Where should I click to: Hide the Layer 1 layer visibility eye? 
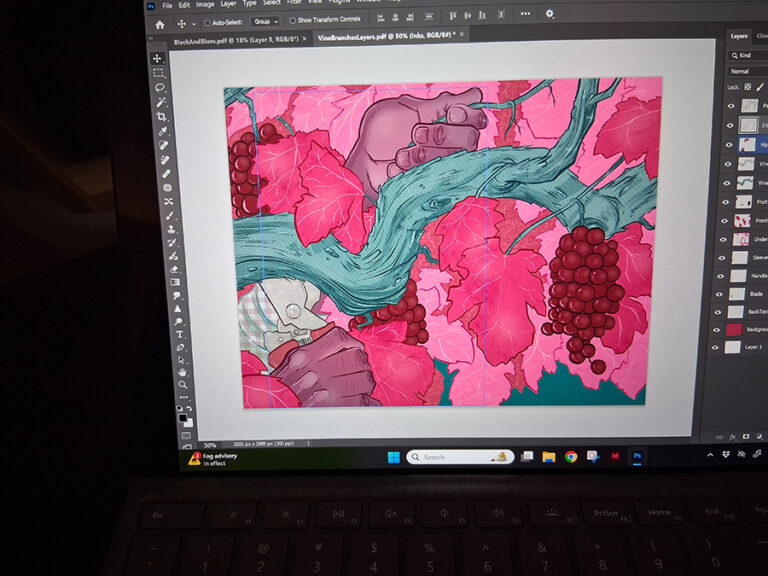pos(715,347)
